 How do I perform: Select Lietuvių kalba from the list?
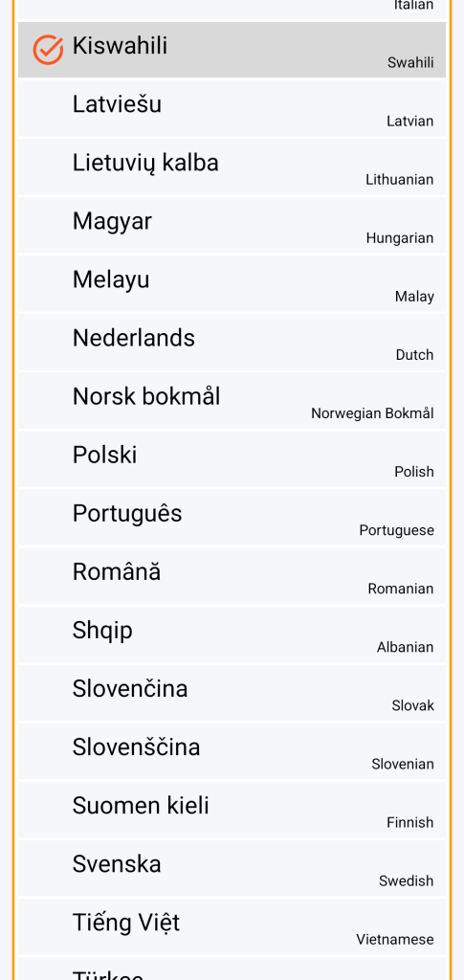[x=232, y=167]
